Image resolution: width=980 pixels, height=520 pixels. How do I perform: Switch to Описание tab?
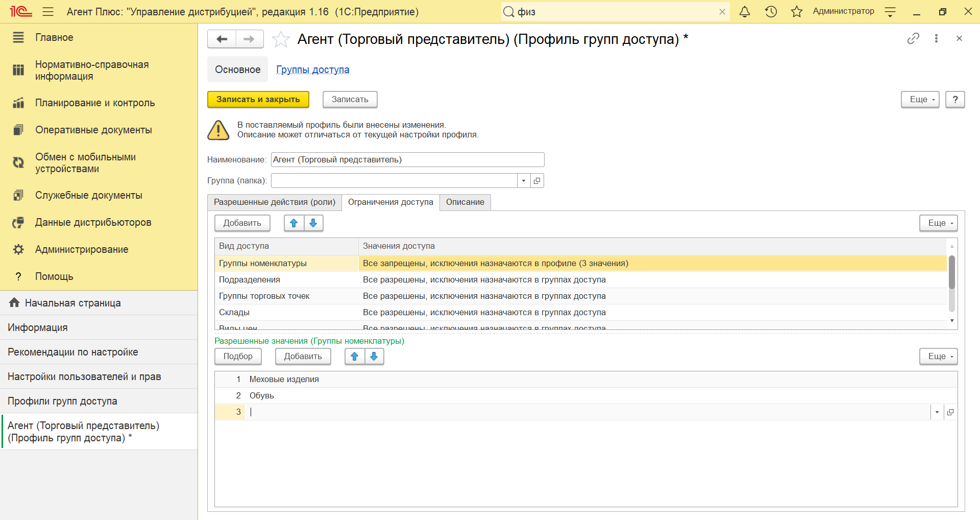[465, 202]
